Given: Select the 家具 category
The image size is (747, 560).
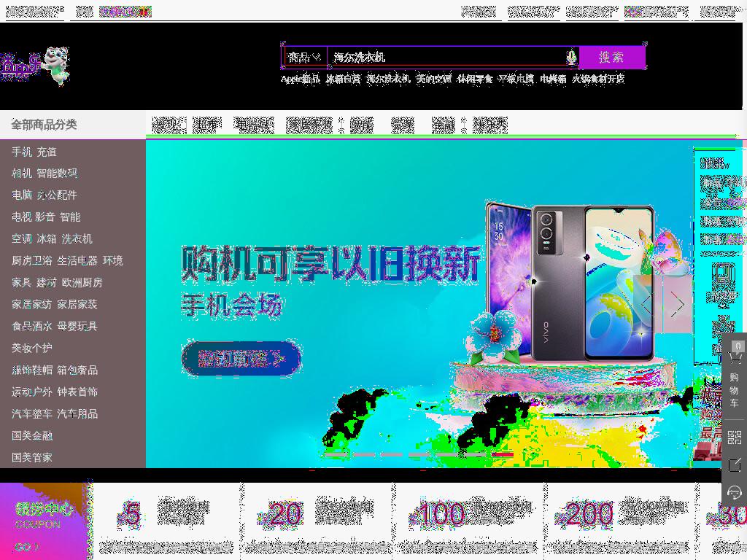Looking at the screenshot, I should tap(21, 283).
